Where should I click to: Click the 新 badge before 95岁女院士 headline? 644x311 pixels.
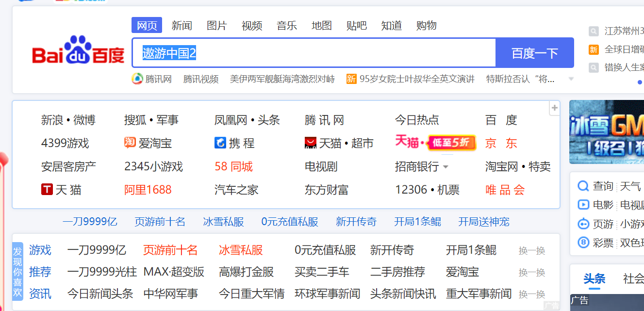351,79
